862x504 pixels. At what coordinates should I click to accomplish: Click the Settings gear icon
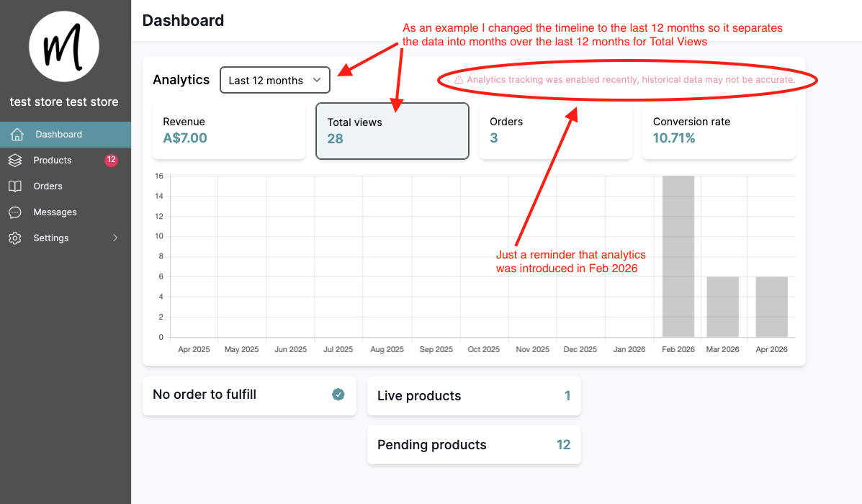[15, 238]
